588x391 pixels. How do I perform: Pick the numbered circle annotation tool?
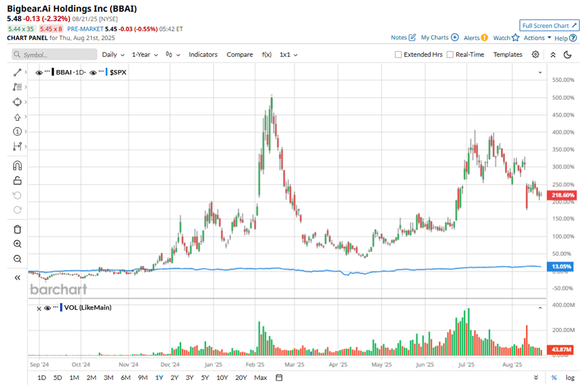tap(18, 131)
